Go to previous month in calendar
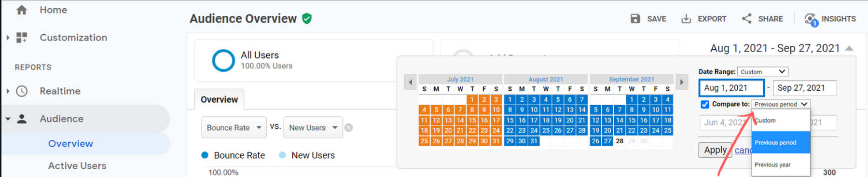This screenshot has width=868, height=177. coord(410,82)
